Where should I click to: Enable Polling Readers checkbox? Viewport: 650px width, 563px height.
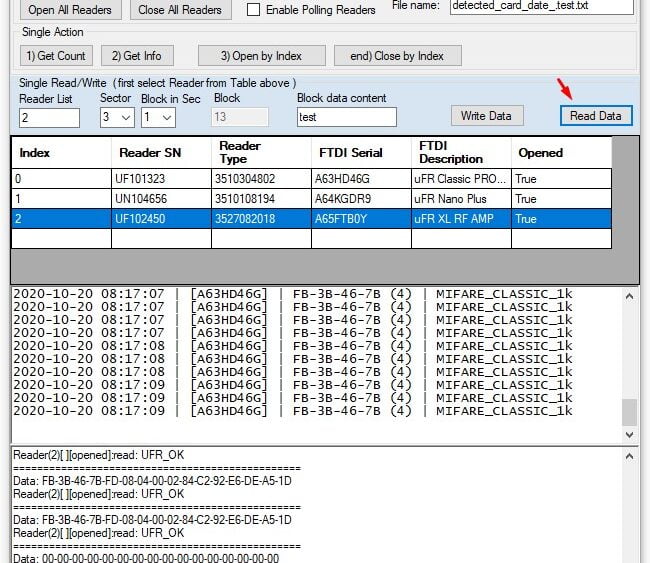[x=254, y=10]
